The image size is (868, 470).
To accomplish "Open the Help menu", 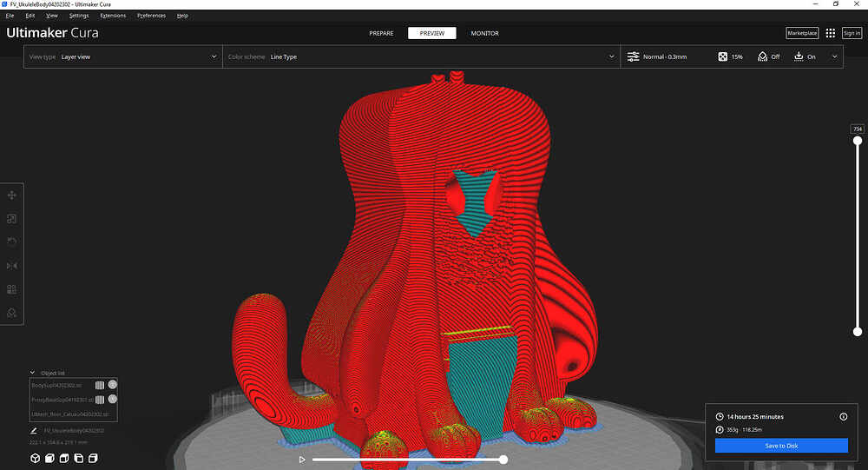I will (x=182, y=16).
